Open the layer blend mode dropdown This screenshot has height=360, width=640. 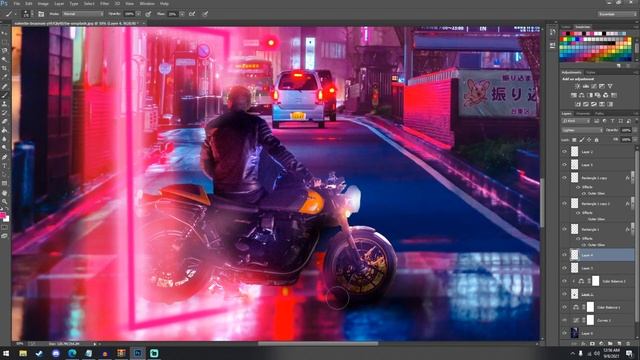coord(582,130)
